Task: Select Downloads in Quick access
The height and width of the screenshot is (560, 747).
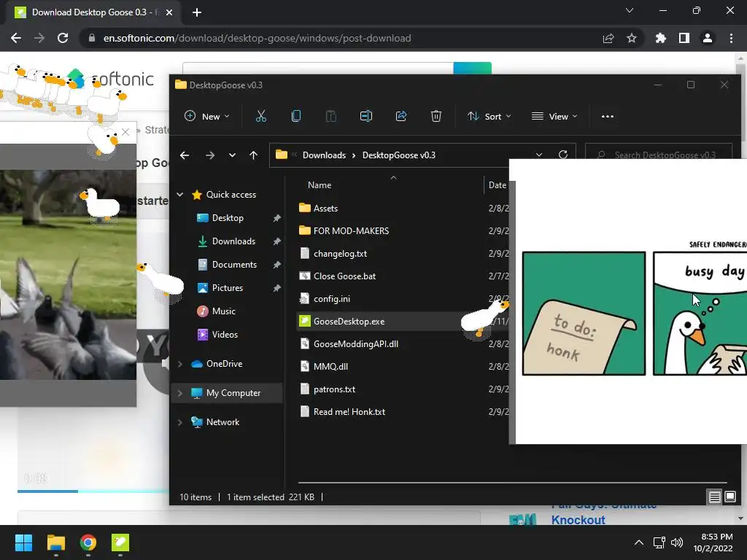Action: [x=233, y=241]
